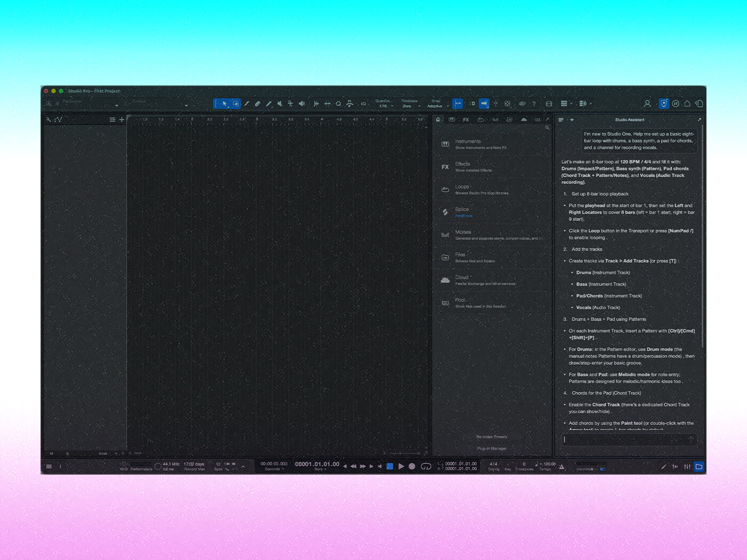
Task: Click the Cloud browser icon
Action: (445, 280)
